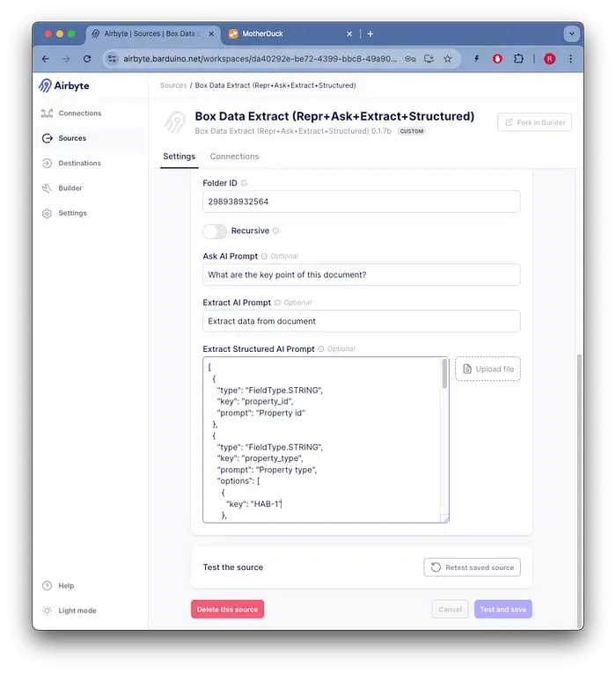The height and width of the screenshot is (673, 616).
Task: Select the Airbyte Sources browser tab
Action: coord(153,34)
